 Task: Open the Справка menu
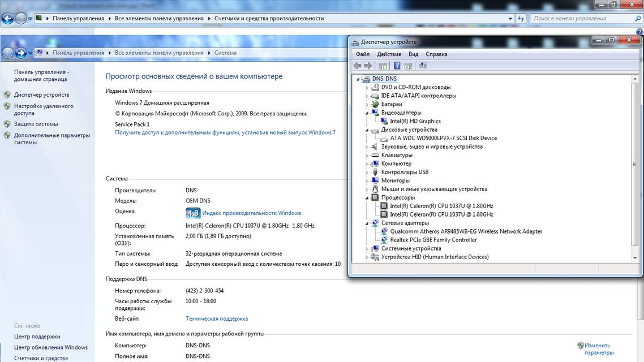(x=436, y=54)
